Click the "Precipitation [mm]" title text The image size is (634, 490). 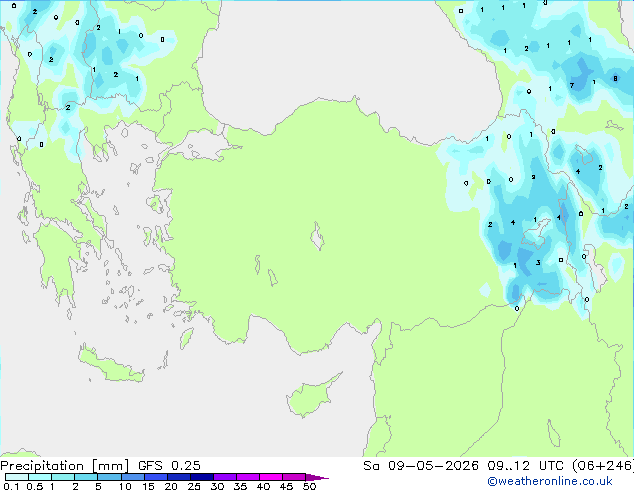click(65, 466)
